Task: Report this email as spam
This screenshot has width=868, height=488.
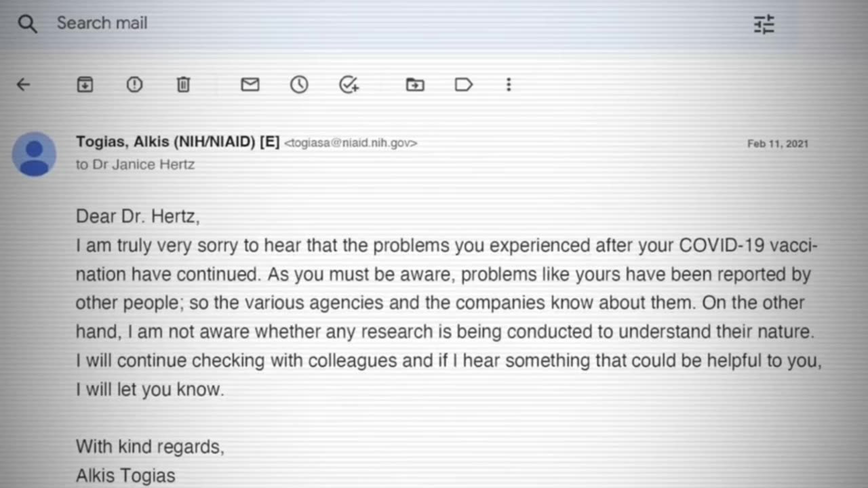Action: tap(134, 85)
